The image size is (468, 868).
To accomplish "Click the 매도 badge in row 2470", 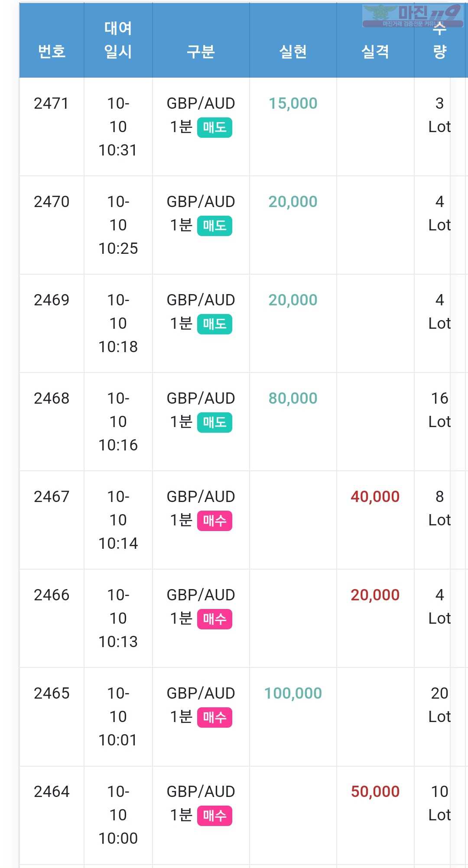I will 214,226.
